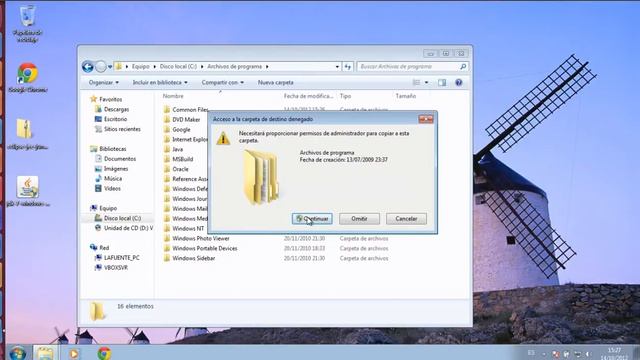Sort by the Tamaño column header

pos(405,96)
